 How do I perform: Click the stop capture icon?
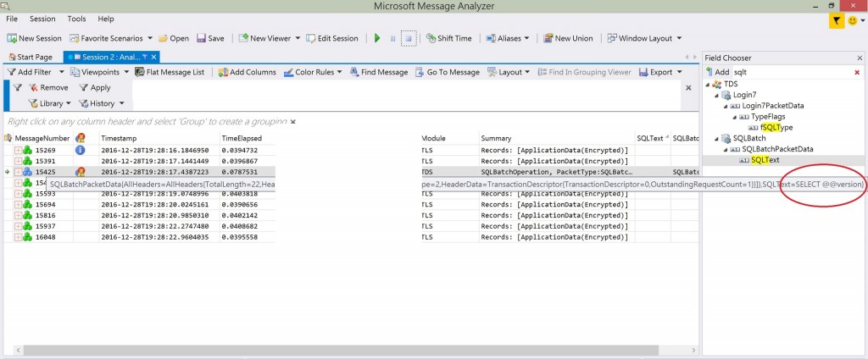(409, 38)
